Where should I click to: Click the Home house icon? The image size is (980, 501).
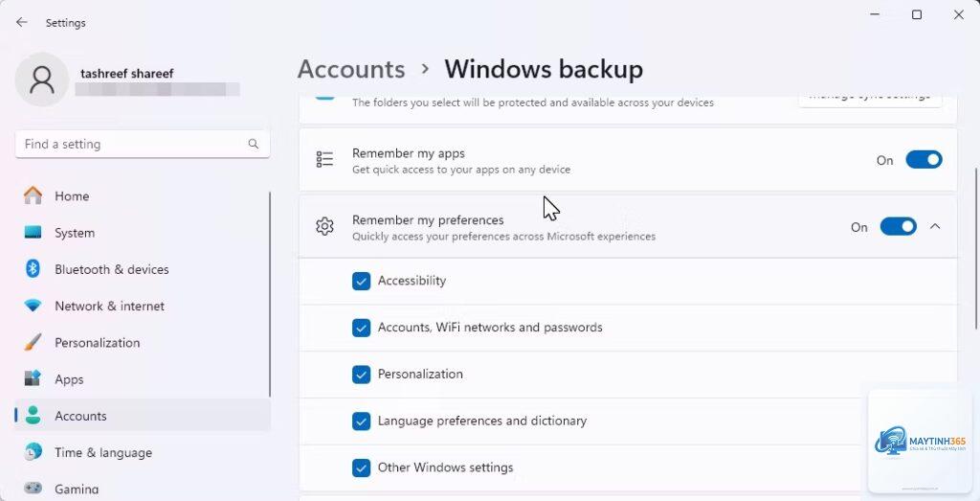click(33, 195)
